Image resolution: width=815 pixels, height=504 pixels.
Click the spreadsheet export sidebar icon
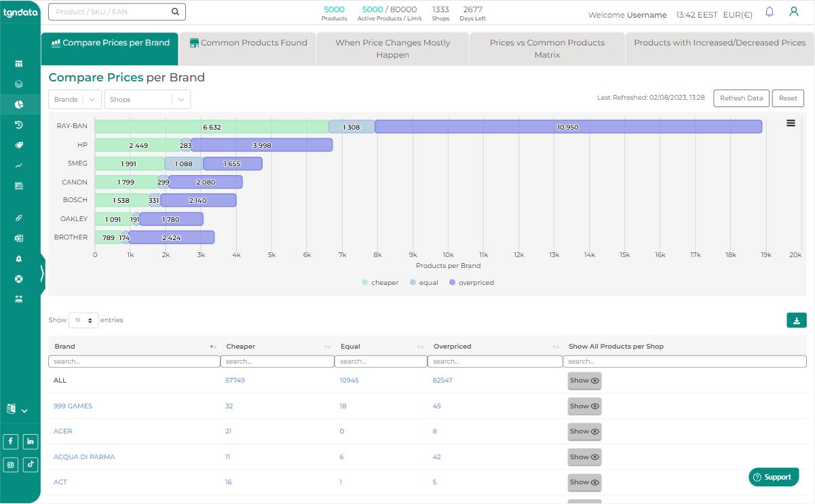coord(19,238)
